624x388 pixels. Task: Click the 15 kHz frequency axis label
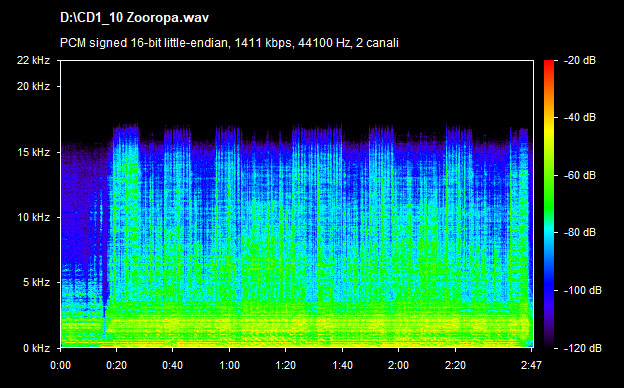point(33,152)
